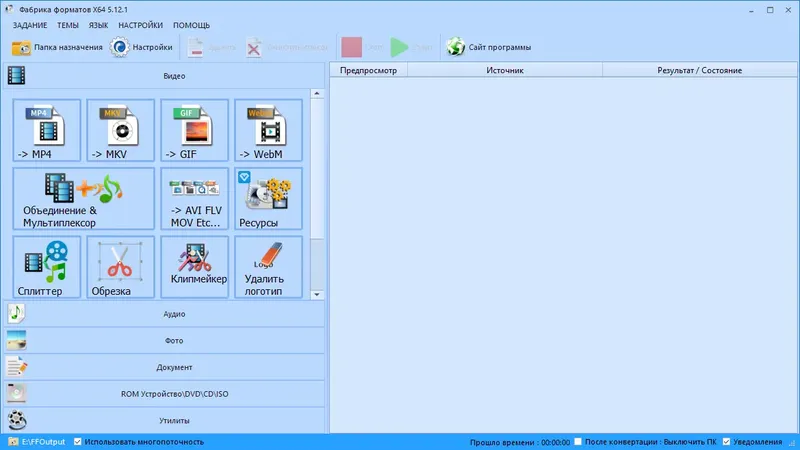Screen dimensions: 800x450
Task: Open the Удалить логотип tool
Action: (x=268, y=267)
